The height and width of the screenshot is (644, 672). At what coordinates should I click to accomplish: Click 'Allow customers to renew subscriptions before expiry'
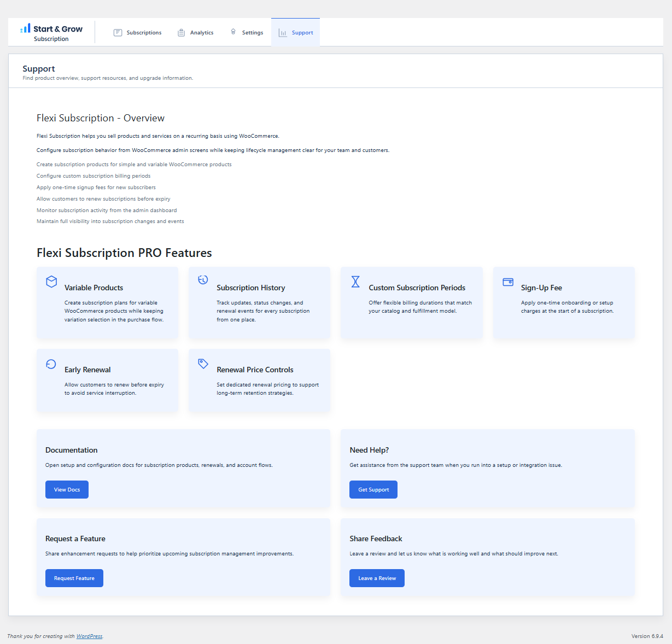(103, 199)
